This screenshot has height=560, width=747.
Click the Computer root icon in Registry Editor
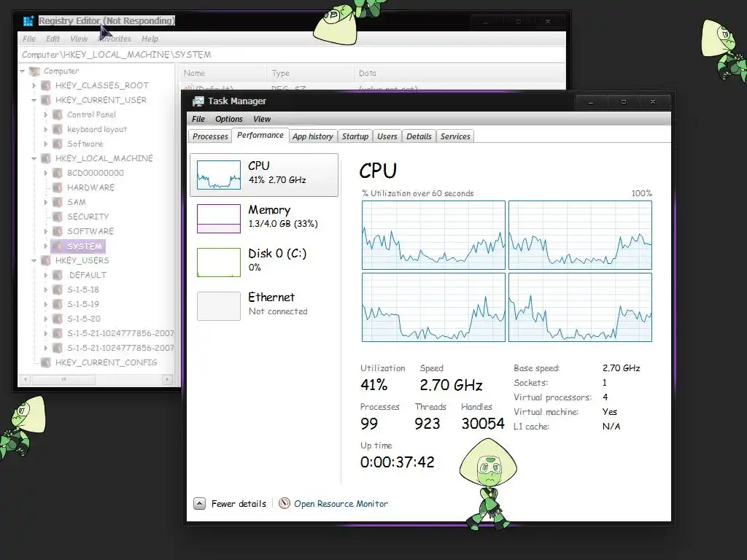pyautogui.click(x=34, y=71)
